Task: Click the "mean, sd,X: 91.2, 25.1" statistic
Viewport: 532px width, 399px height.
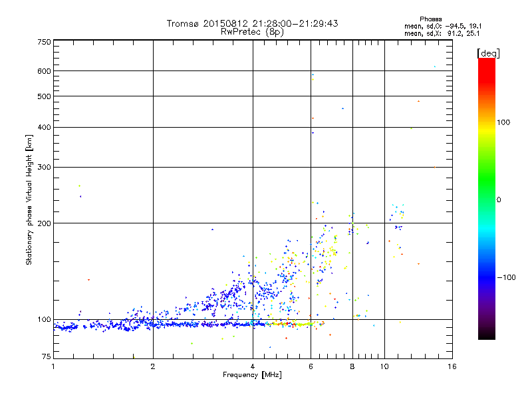Action: tap(442, 33)
